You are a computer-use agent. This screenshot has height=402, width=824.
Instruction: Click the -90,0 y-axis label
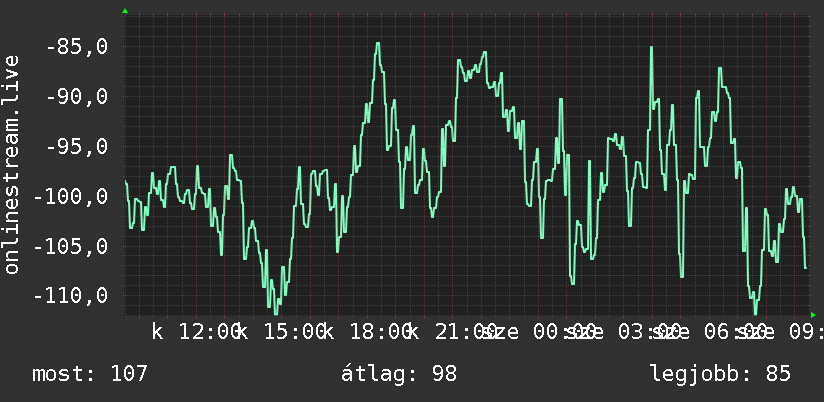point(77,97)
